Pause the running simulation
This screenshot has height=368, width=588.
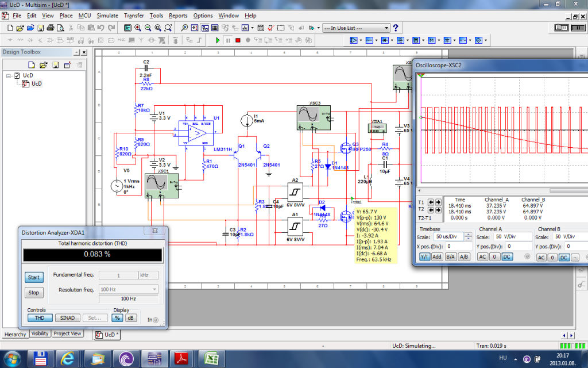click(x=228, y=40)
